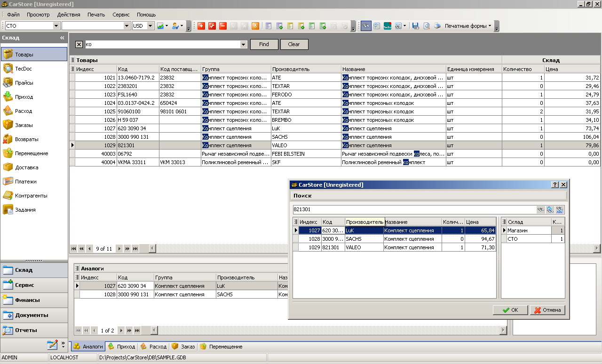Open the USD currency dropdown
The image size is (602, 364).
[x=150, y=26]
